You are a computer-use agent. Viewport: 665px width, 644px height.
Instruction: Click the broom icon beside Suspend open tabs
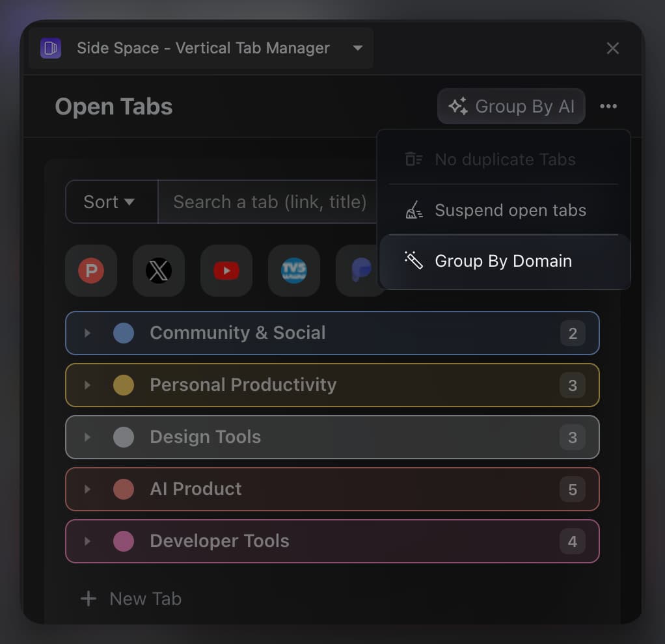(x=414, y=210)
